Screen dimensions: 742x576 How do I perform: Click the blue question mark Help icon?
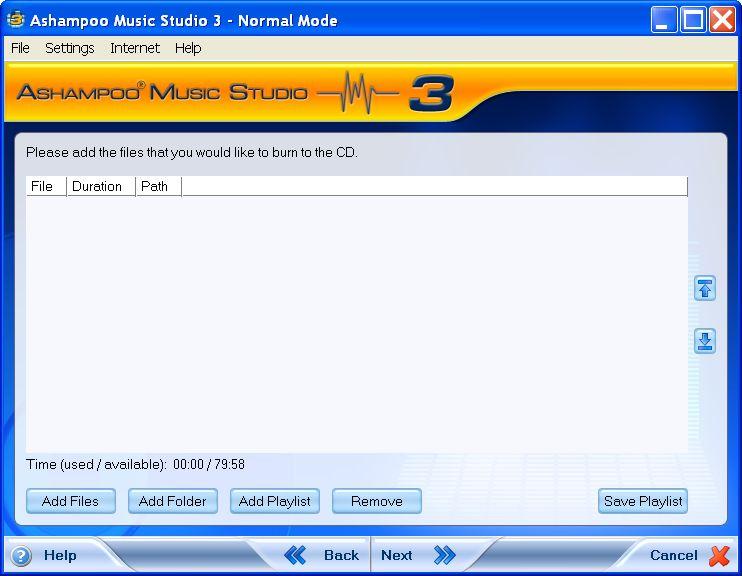pos(21,556)
